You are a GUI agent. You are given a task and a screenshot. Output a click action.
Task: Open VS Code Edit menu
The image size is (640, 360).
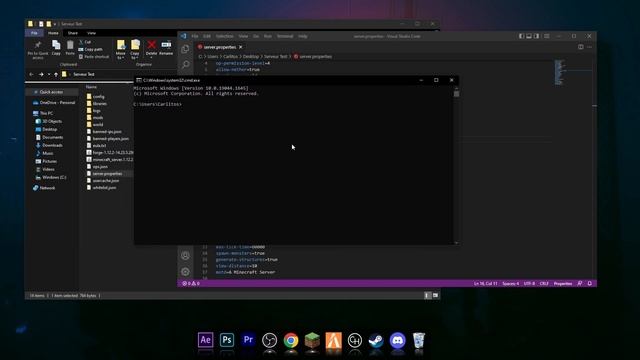click(x=207, y=36)
